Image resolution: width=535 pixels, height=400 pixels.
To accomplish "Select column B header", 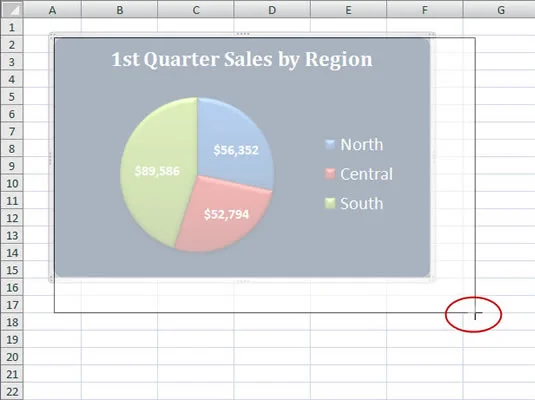I will click(119, 10).
